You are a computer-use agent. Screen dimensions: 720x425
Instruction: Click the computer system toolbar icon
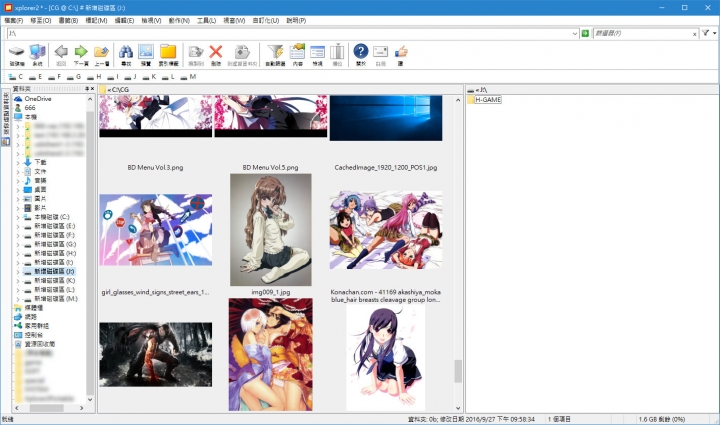[x=37, y=55]
